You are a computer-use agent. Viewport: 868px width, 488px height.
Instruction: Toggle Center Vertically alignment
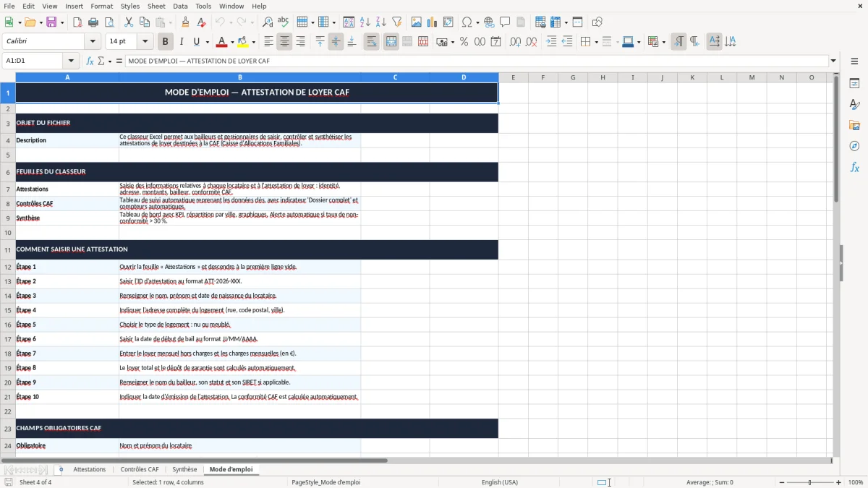(336, 42)
